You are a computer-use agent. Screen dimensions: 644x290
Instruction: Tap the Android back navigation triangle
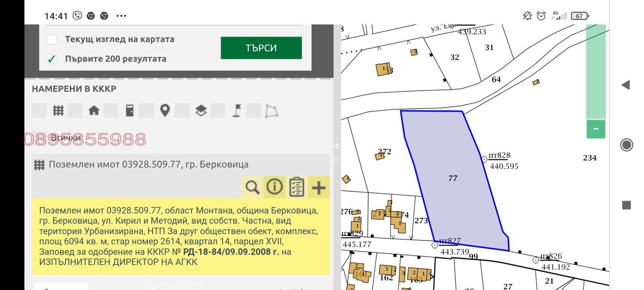[625, 85]
